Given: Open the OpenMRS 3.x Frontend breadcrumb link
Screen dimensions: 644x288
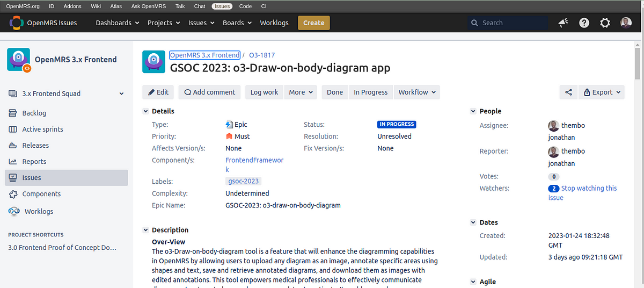Looking at the screenshot, I should click(x=204, y=55).
